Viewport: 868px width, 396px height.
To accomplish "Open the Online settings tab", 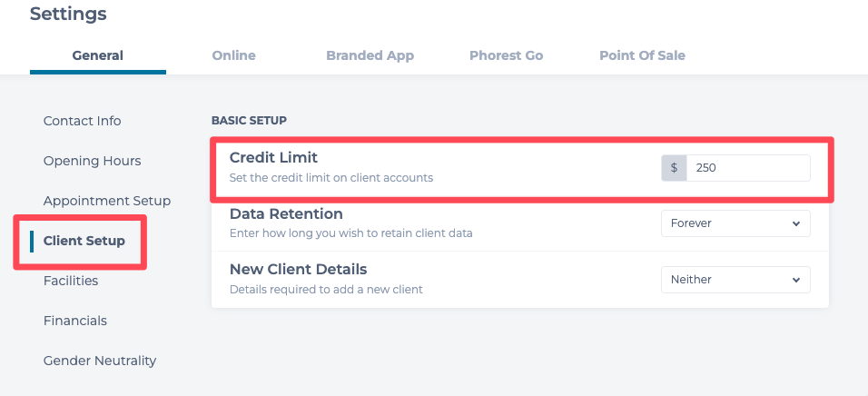I will (233, 55).
